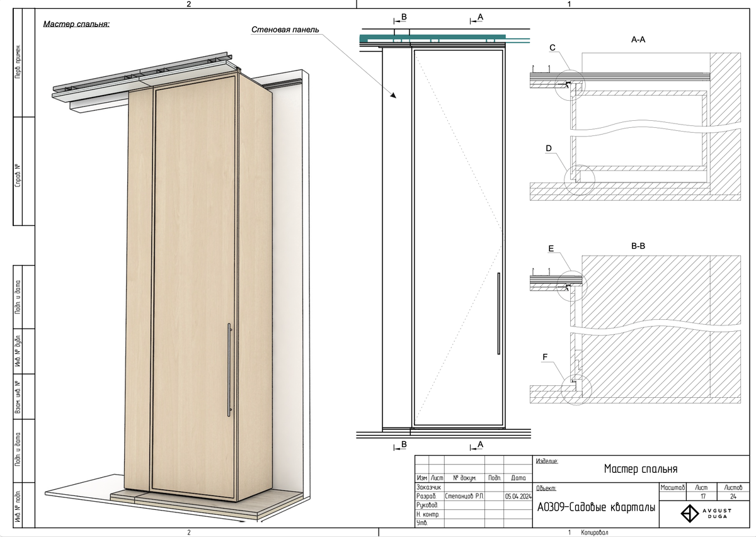Click the 'Заказчик' row label
756x537 pixels.
click(x=428, y=487)
